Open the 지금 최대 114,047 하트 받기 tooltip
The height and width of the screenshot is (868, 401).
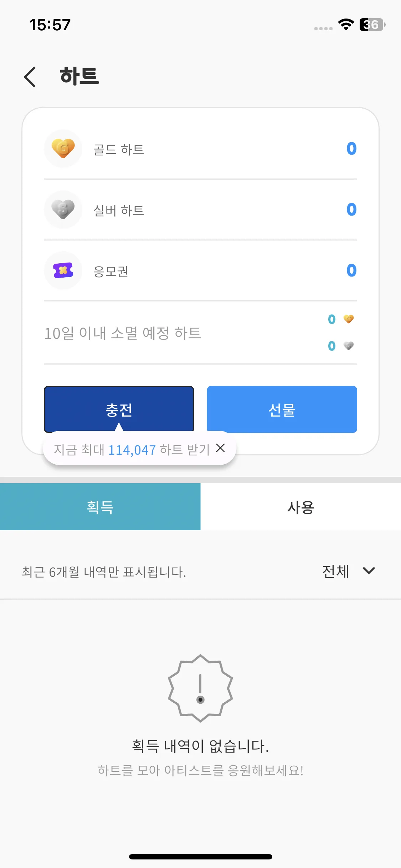pos(132,450)
